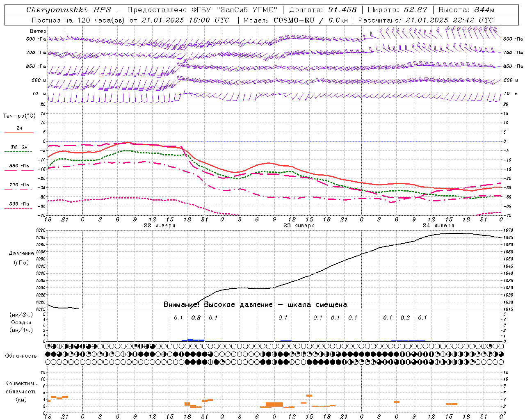Click the tallest blue precipitation bar
Viewport: 525px width, 420px height.
point(190,340)
